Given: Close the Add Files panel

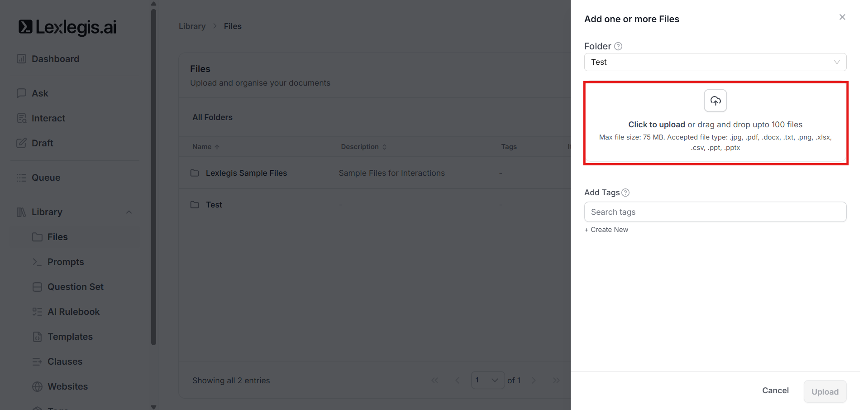Looking at the screenshot, I should 842,17.
